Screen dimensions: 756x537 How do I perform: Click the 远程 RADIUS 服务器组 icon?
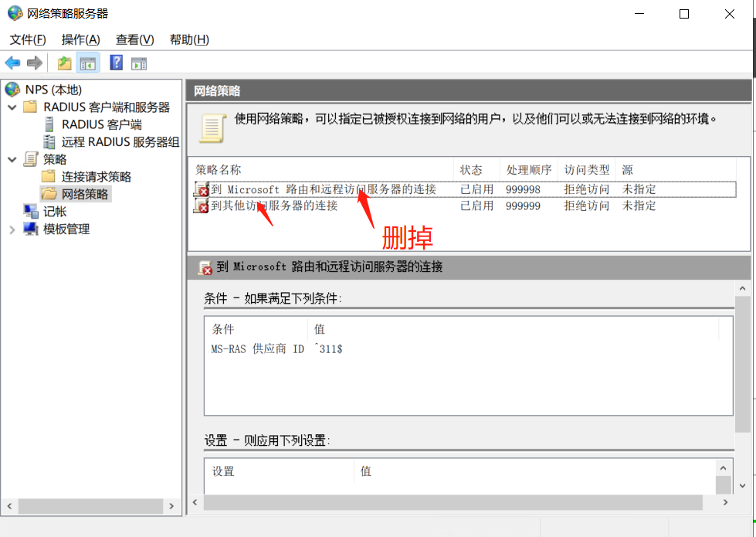tap(49, 141)
